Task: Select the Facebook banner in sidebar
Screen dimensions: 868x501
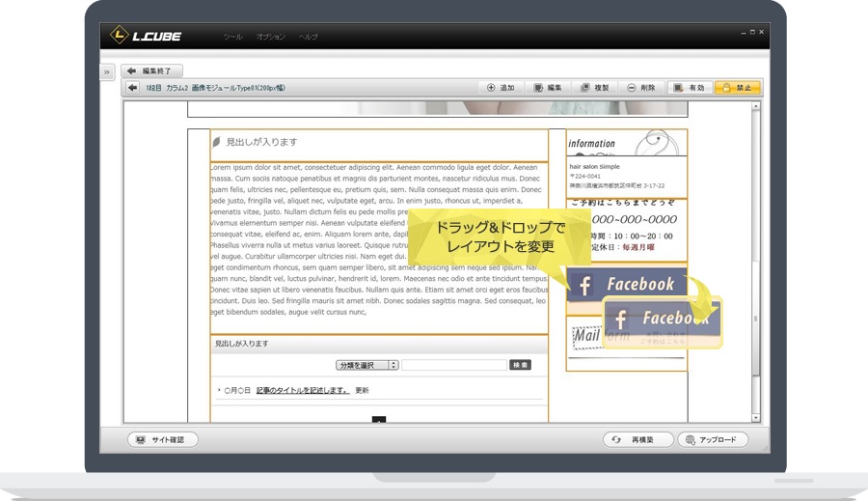Action: point(627,284)
